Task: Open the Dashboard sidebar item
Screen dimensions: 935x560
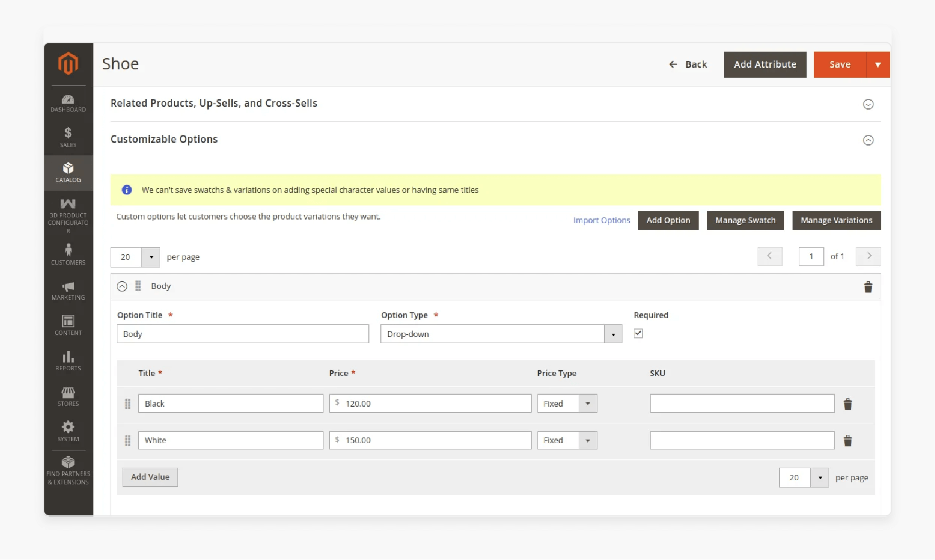Action: [68, 103]
